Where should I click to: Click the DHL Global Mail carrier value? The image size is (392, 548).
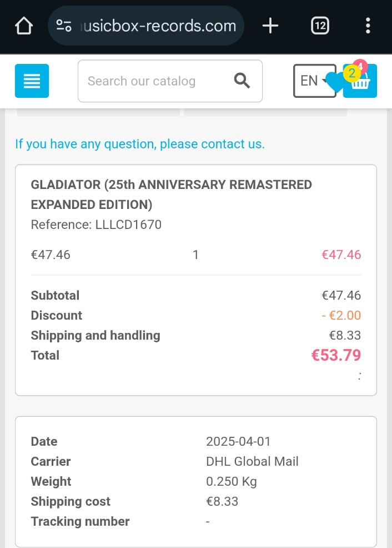252,461
